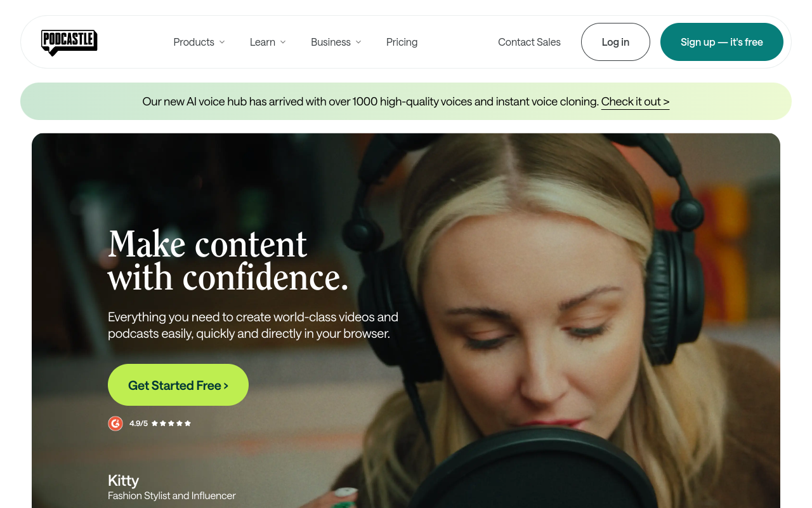This screenshot has height=508, width=812.
Task: Click Sign up — it's free button
Action: point(722,42)
